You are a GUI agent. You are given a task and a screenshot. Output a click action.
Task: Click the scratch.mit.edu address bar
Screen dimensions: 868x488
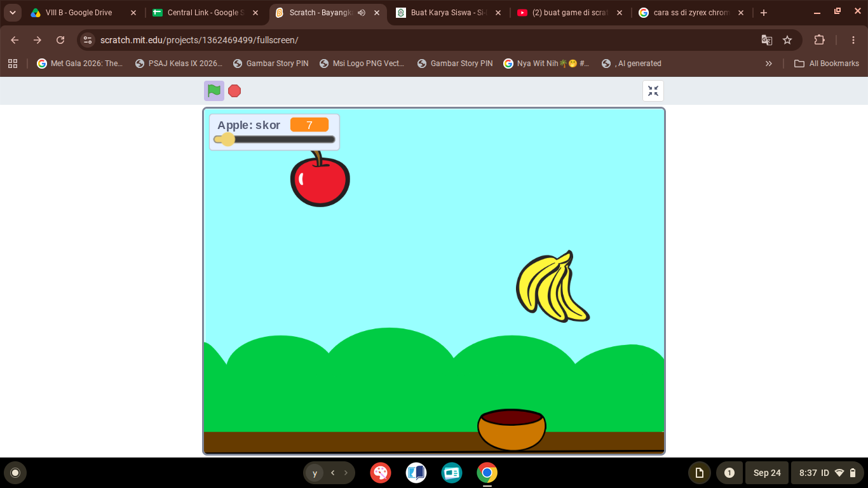438,40
